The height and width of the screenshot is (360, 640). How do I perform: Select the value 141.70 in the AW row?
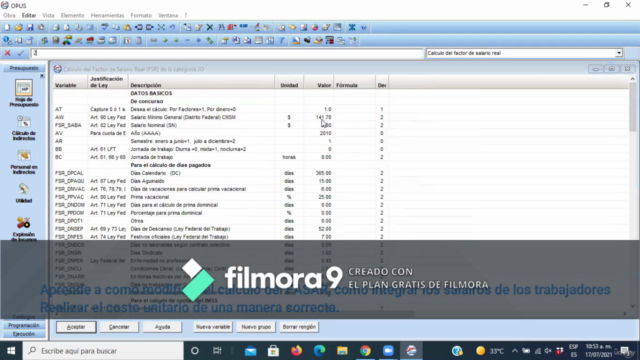point(323,117)
